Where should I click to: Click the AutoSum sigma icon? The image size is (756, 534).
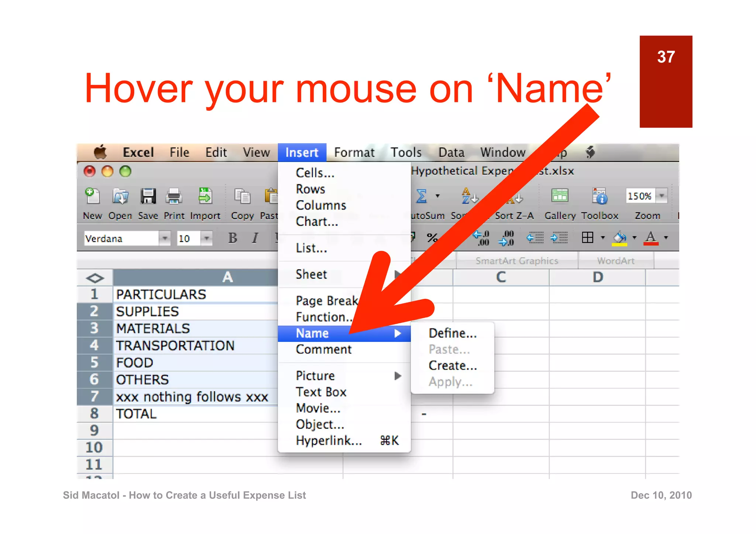tap(422, 196)
